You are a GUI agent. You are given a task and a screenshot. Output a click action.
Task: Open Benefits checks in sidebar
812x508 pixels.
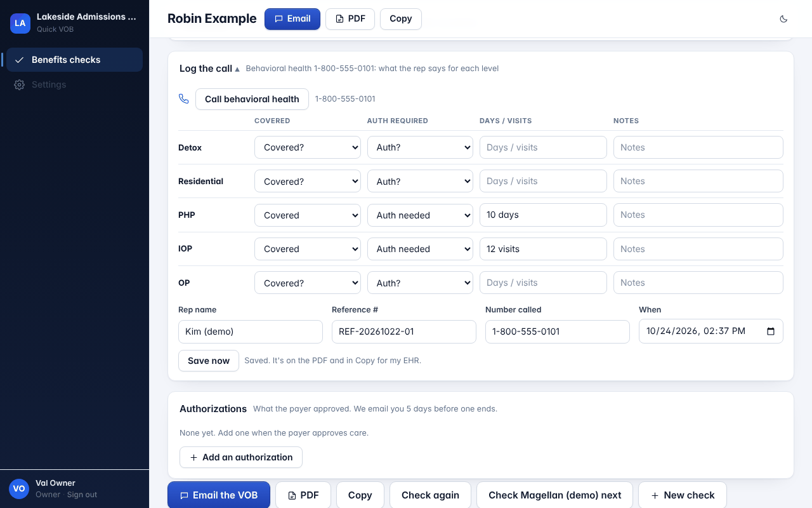tap(74, 60)
